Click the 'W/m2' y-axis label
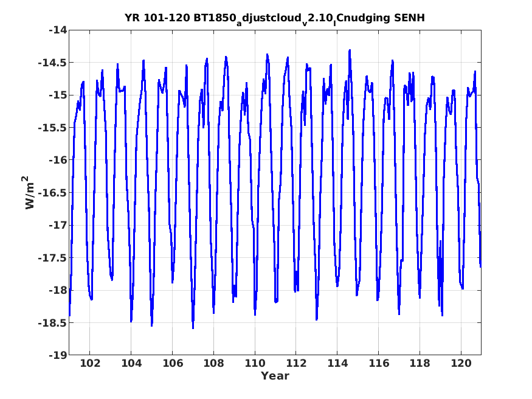The width and height of the screenshot is (532, 399). 30,192
